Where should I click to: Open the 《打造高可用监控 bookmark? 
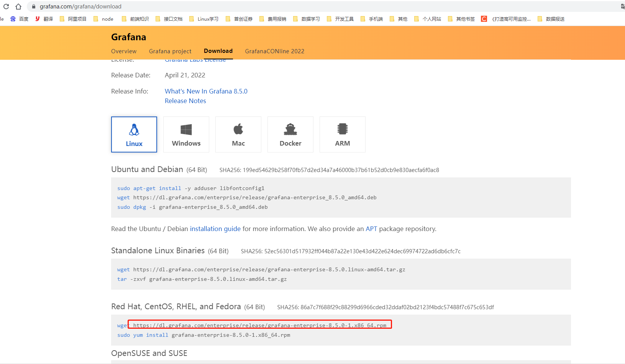506,19
